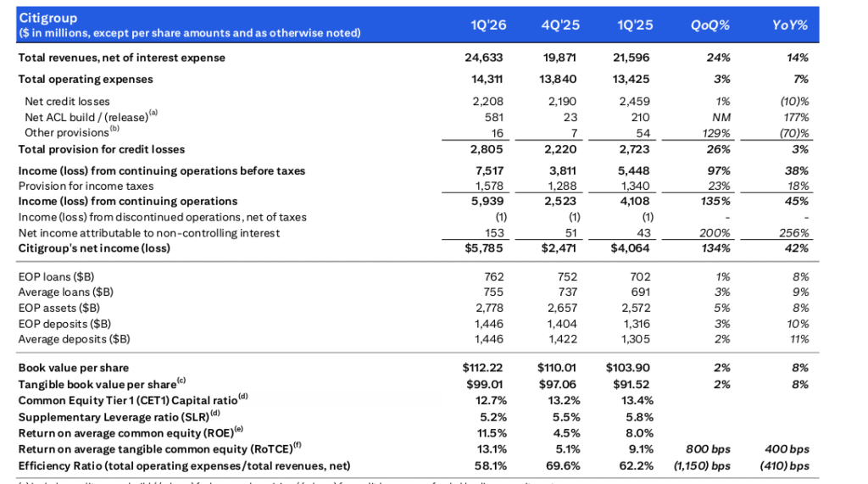Select the Total operating expenses row label
Viewport: 868px width, 484px height.
pos(86,80)
